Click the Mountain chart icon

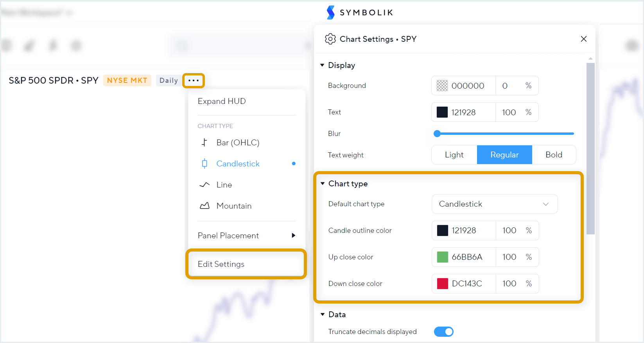coord(205,206)
